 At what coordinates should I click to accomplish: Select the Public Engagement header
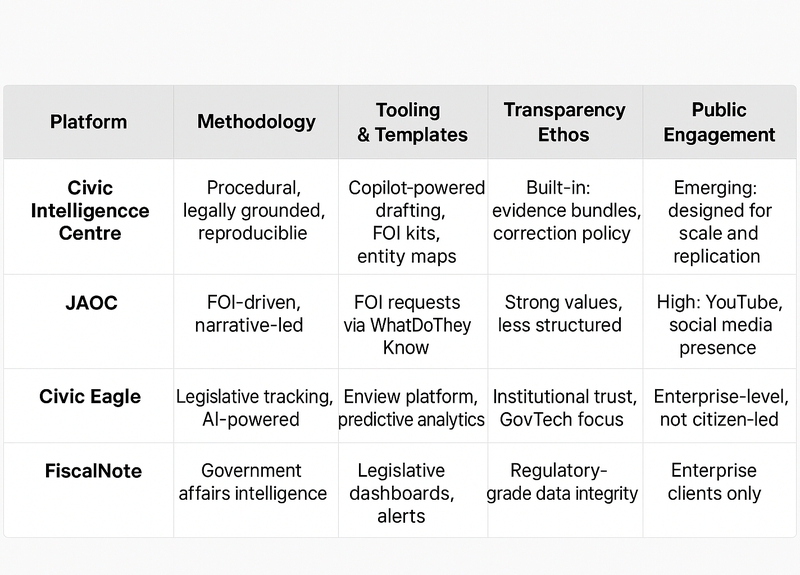coord(719,122)
